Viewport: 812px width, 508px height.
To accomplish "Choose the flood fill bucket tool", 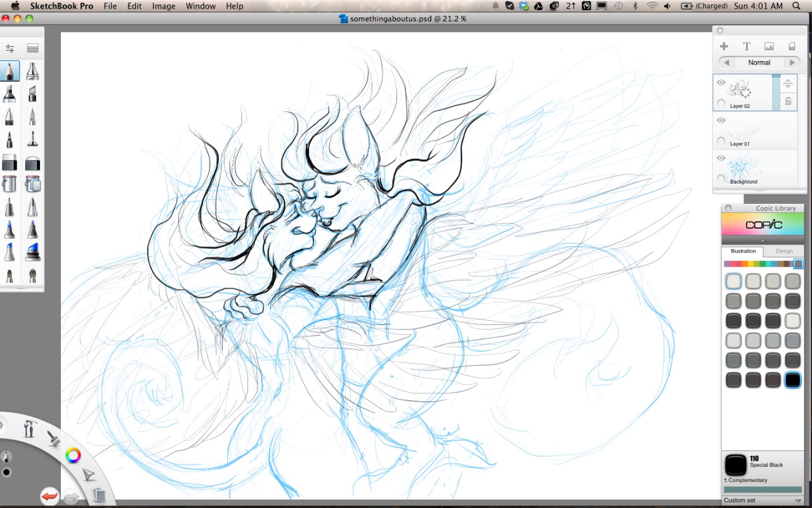I will click(10, 184).
